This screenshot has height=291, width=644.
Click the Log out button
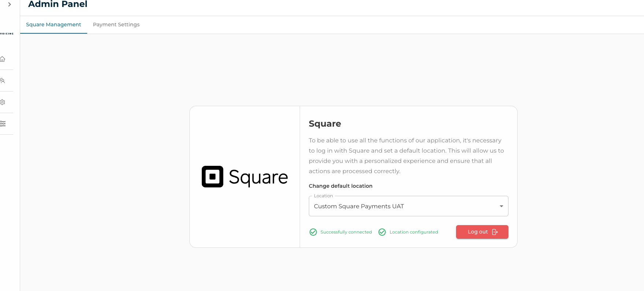point(482,232)
